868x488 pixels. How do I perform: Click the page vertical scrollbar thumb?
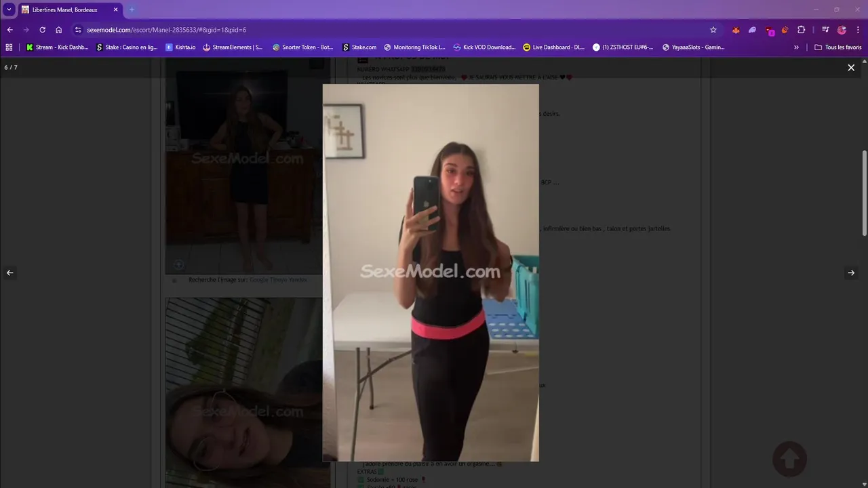tap(864, 193)
